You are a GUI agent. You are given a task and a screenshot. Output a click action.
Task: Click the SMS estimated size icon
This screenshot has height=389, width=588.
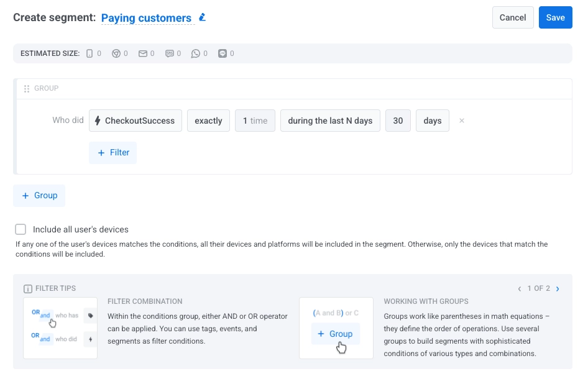(170, 53)
